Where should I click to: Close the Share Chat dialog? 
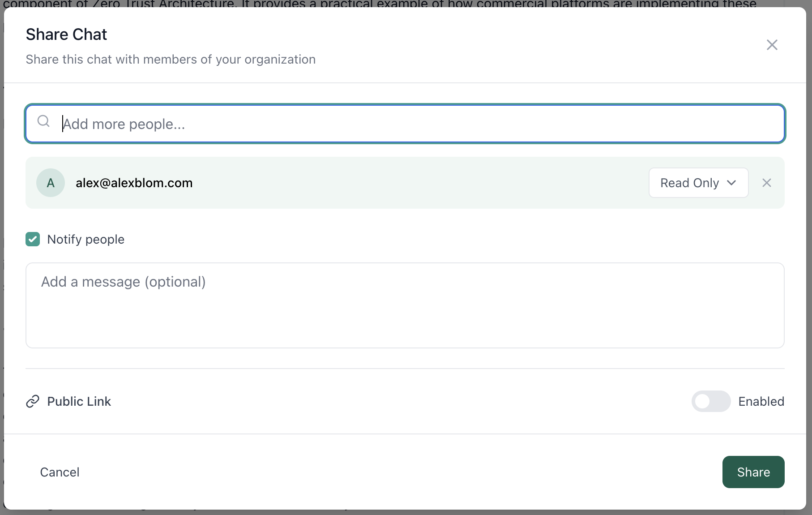[x=772, y=45]
